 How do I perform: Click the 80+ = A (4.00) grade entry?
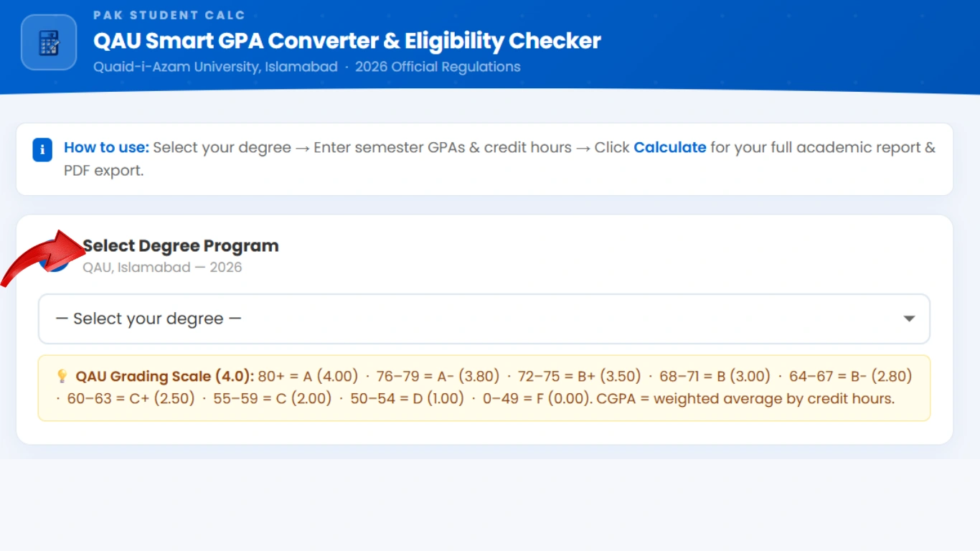click(308, 376)
